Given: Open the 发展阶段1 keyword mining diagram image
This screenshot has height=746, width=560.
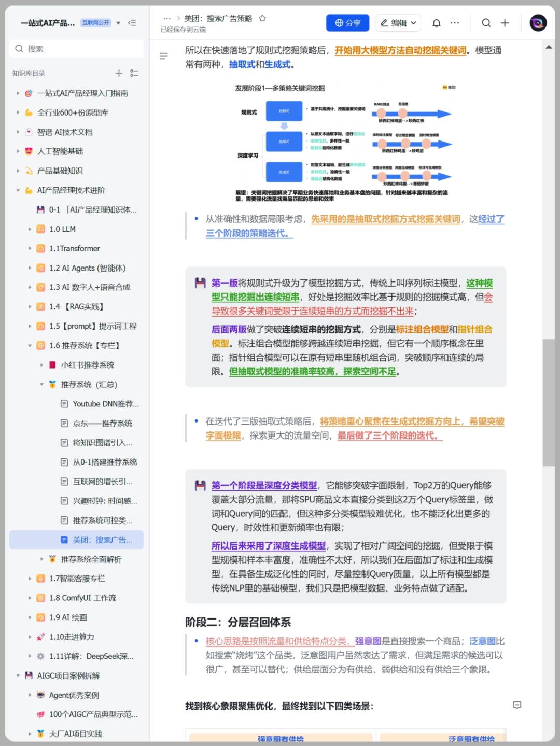Looking at the screenshot, I should (345, 142).
